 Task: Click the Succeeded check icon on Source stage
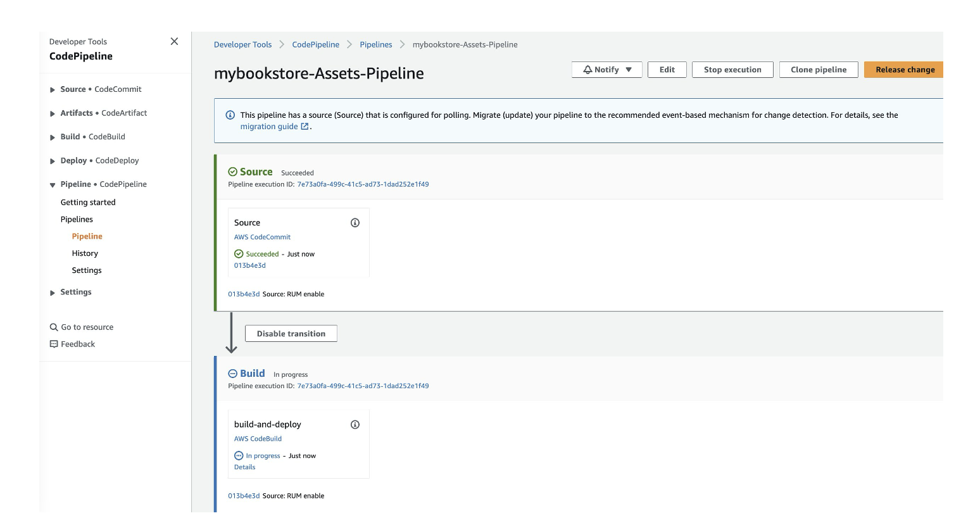coord(233,171)
